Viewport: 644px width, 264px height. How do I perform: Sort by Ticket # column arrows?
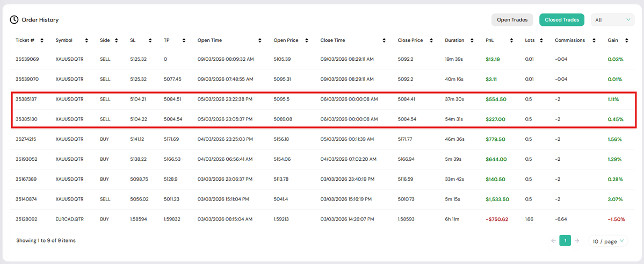click(43, 40)
